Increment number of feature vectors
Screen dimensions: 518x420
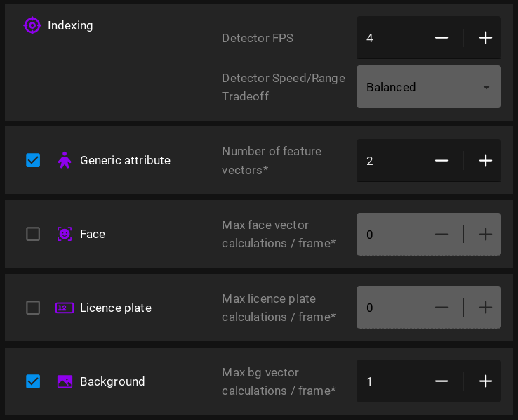coord(485,161)
